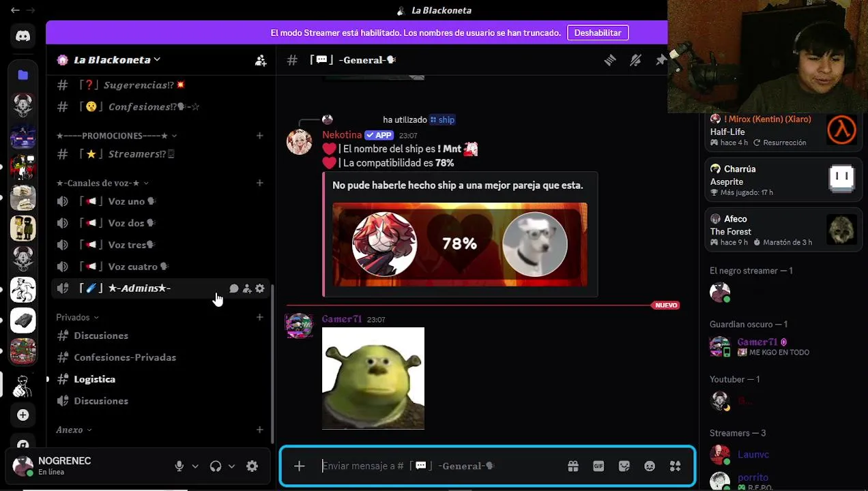Viewport: 868px width, 491px height.
Task: Open the Sugerencias text channel
Action: [x=160, y=85]
